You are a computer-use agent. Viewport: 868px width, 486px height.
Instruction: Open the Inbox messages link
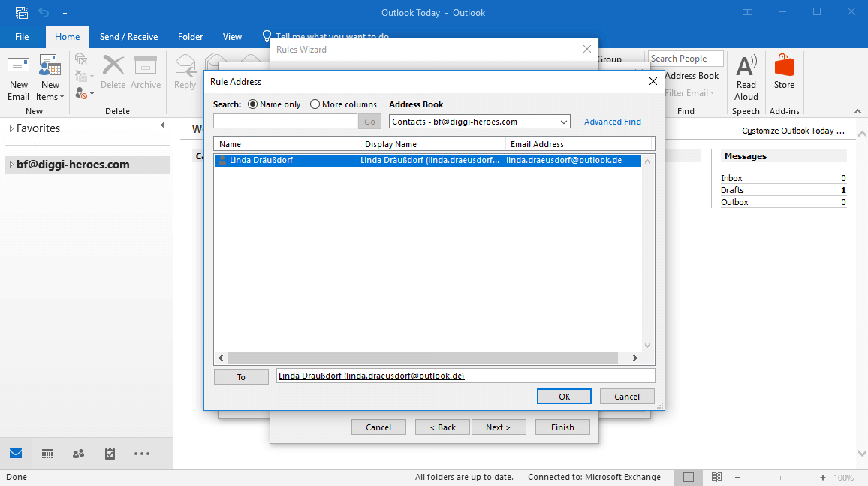click(x=731, y=178)
